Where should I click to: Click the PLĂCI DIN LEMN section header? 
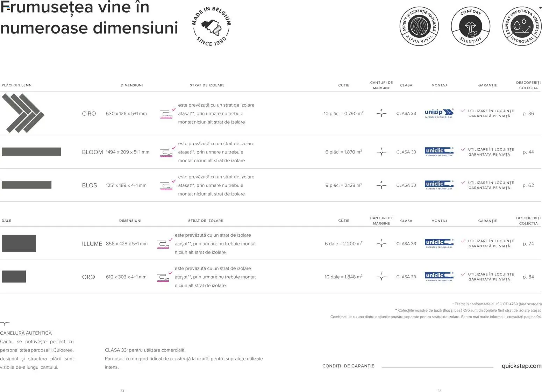tap(17, 85)
